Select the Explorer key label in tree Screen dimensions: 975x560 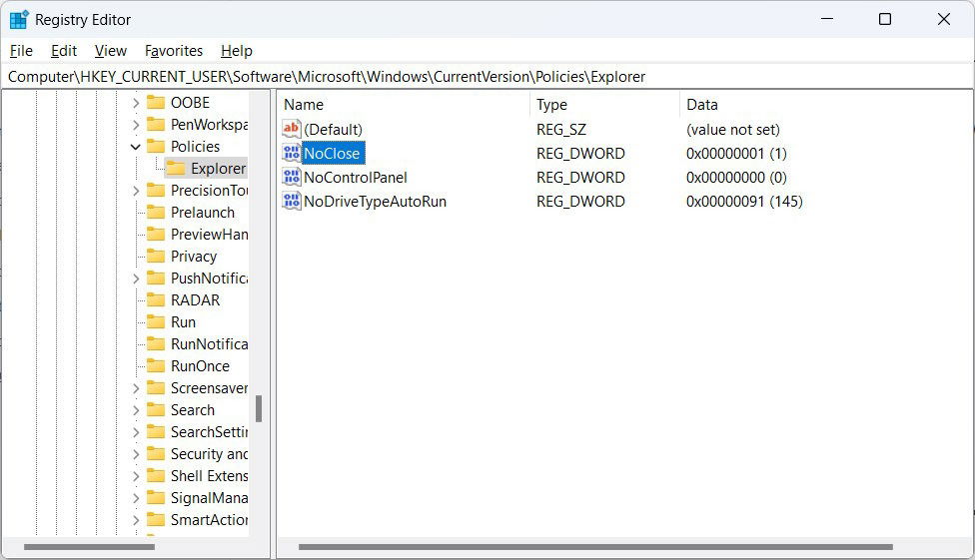pos(218,169)
